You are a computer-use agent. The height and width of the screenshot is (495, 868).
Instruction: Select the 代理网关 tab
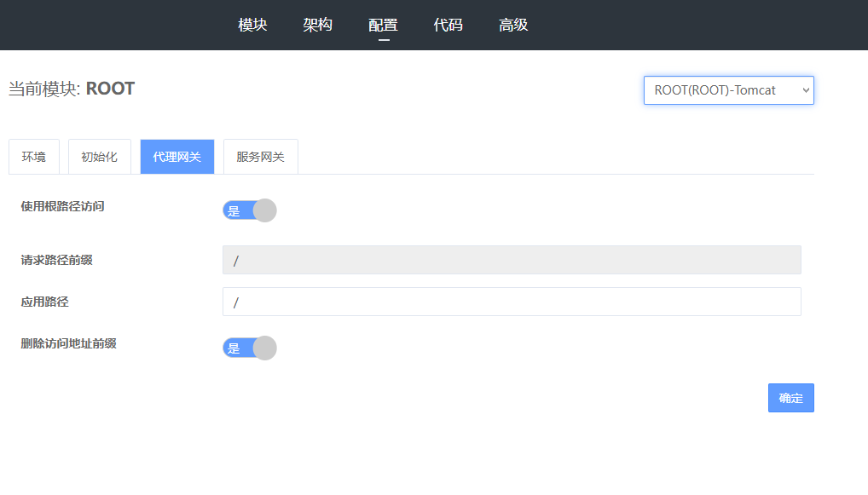pos(177,157)
